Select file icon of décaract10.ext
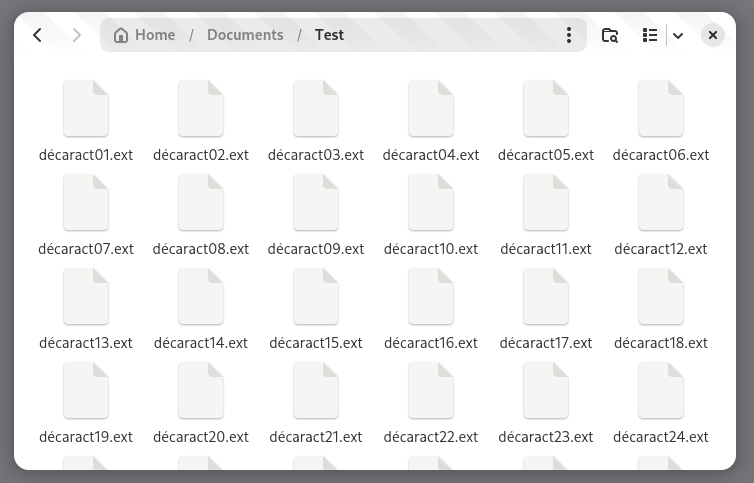754x483 pixels. (430, 202)
